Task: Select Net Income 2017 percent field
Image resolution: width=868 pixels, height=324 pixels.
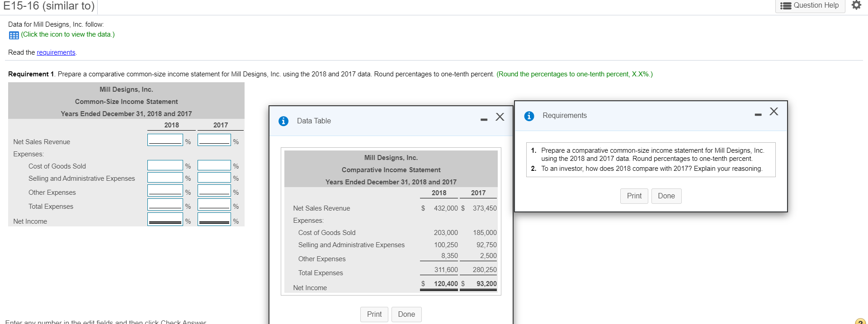Action: pos(214,219)
